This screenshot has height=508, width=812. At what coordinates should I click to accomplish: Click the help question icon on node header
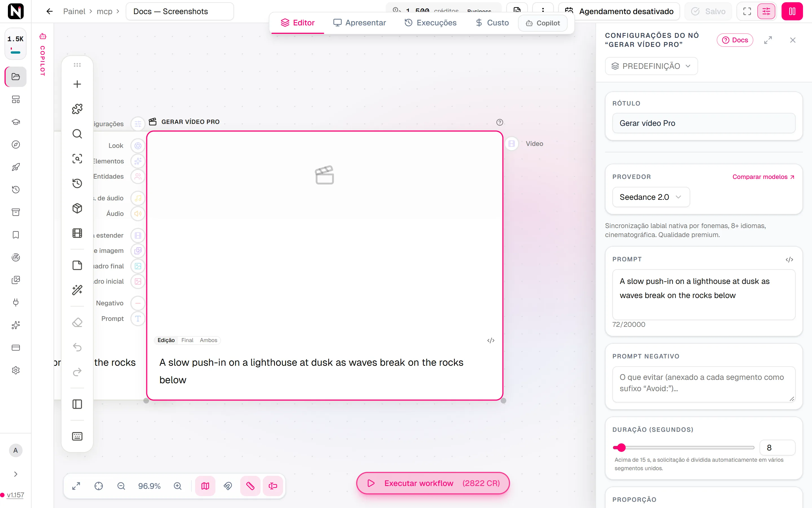point(500,122)
